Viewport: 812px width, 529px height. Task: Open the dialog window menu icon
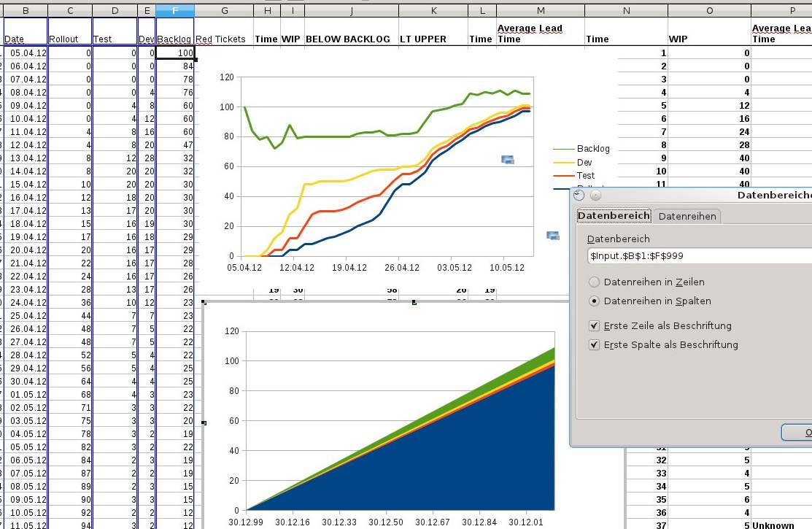[579, 195]
